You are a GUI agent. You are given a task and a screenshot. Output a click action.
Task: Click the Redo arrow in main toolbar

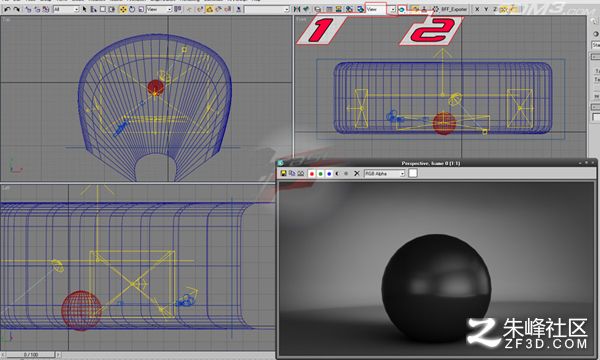tap(16, 9)
